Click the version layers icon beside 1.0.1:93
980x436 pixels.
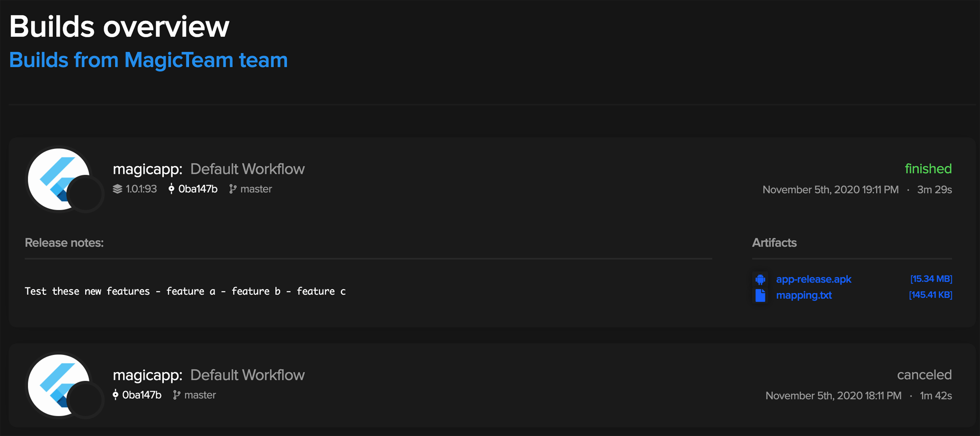click(117, 189)
